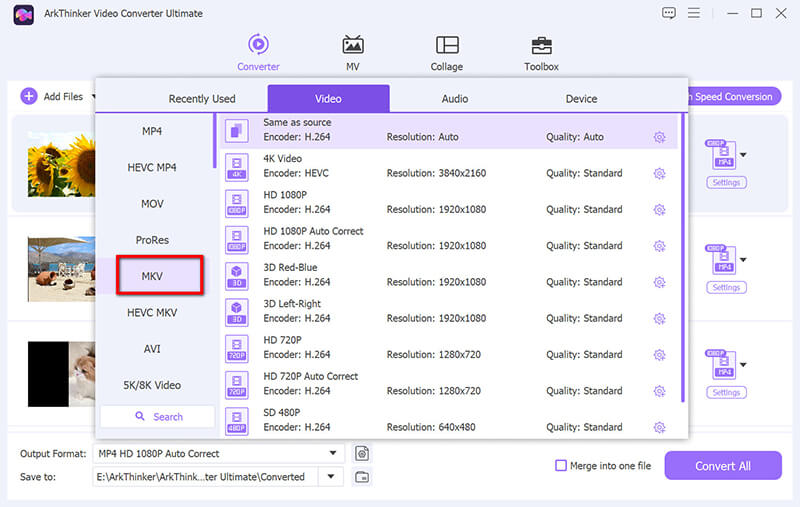This screenshot has width=800, height=507.
Task: Select AVI in the format list
Action: pos(152,349)
